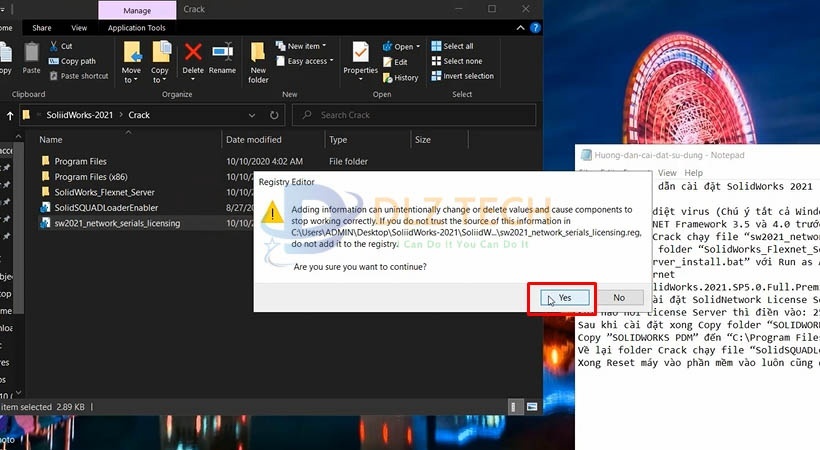Image resolution: width=820 pixels, height=450 pixels.
Task: Sort by the Name column header
Action: [51, 140]
